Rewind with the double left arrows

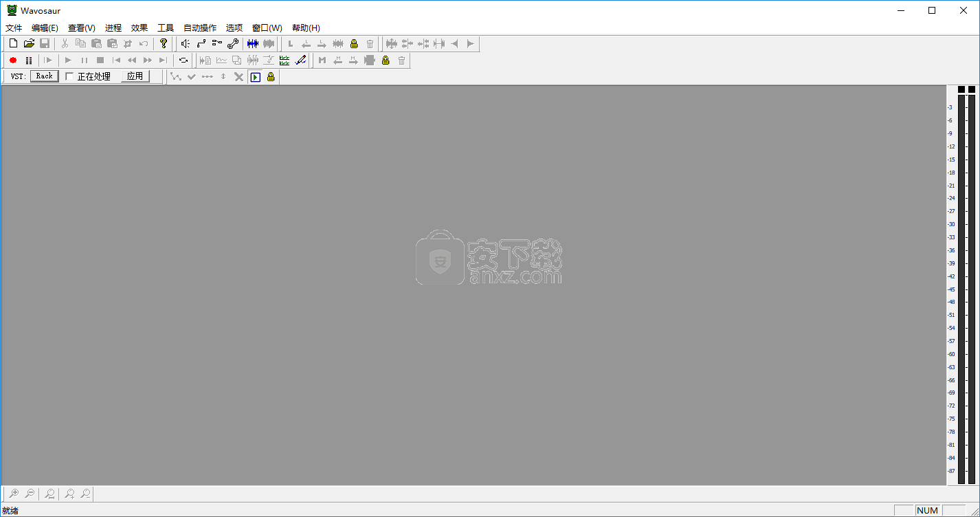tap(132, 60)
